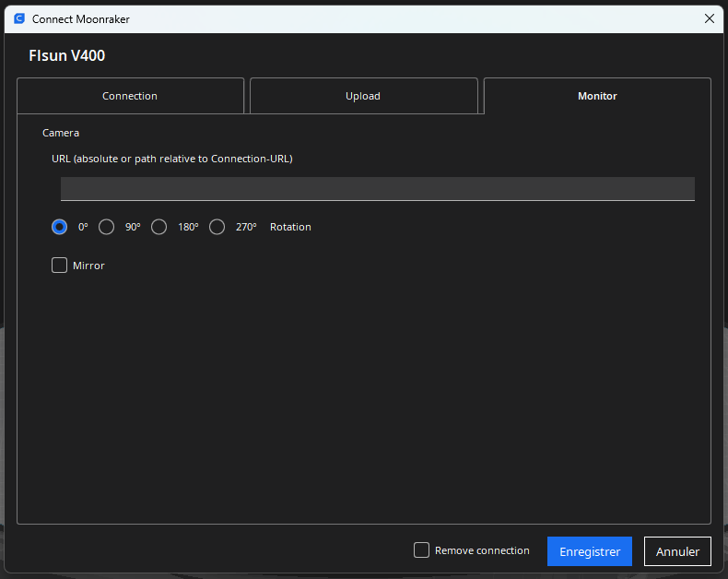Click the URL description label text

point(172,159)
